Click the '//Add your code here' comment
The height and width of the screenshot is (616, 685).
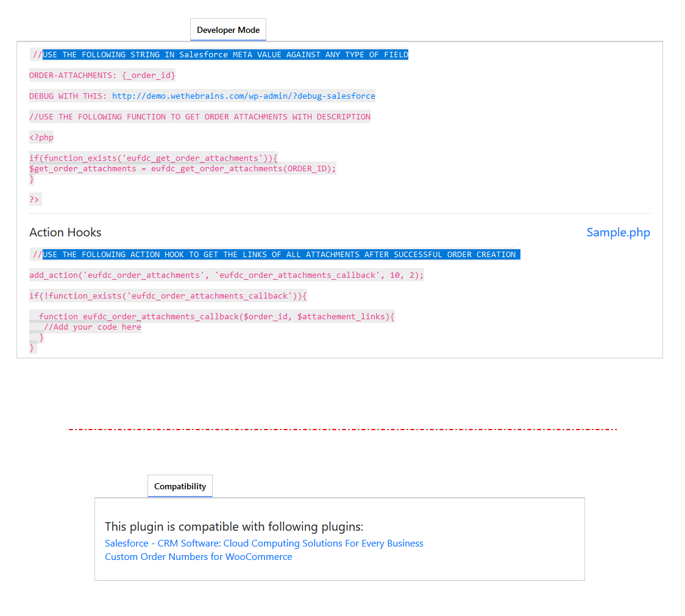[92, 327]
